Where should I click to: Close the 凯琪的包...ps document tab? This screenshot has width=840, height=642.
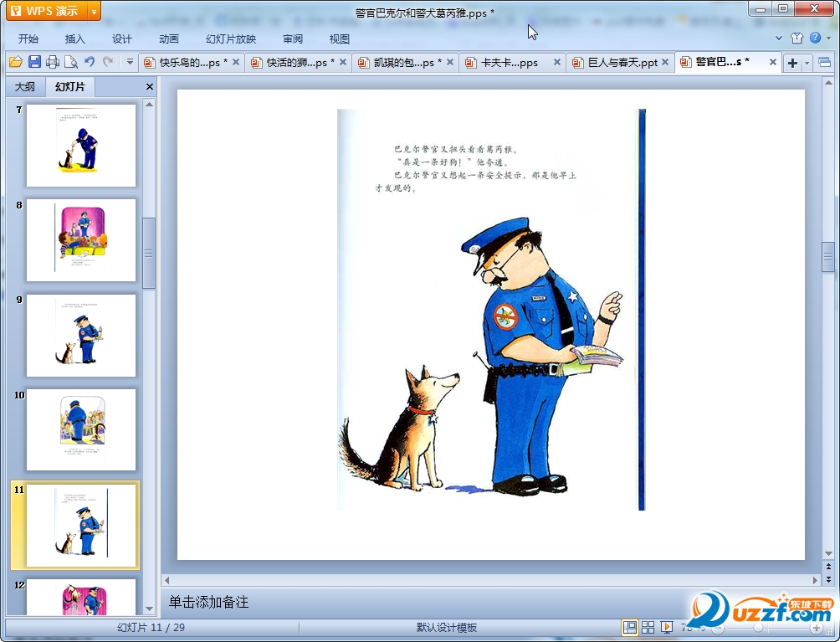pos(450,62)
